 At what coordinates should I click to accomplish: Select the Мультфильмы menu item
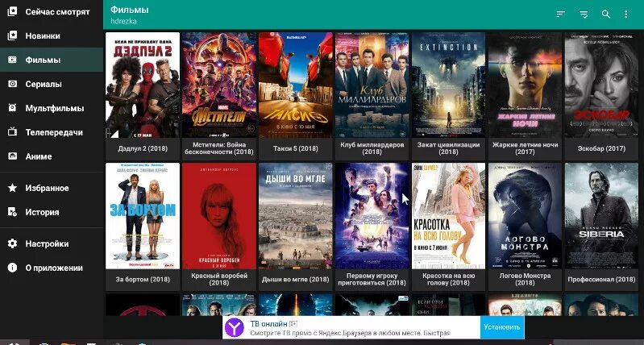[52, 108]
